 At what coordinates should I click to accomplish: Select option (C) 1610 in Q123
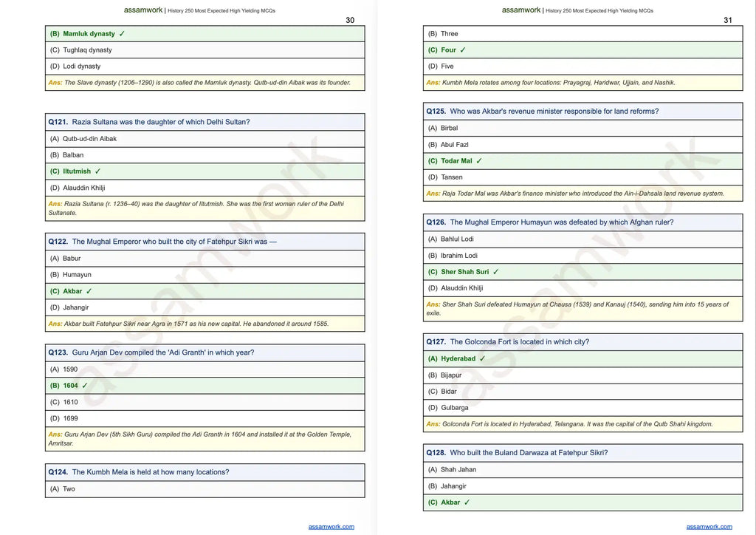point(205,402)
